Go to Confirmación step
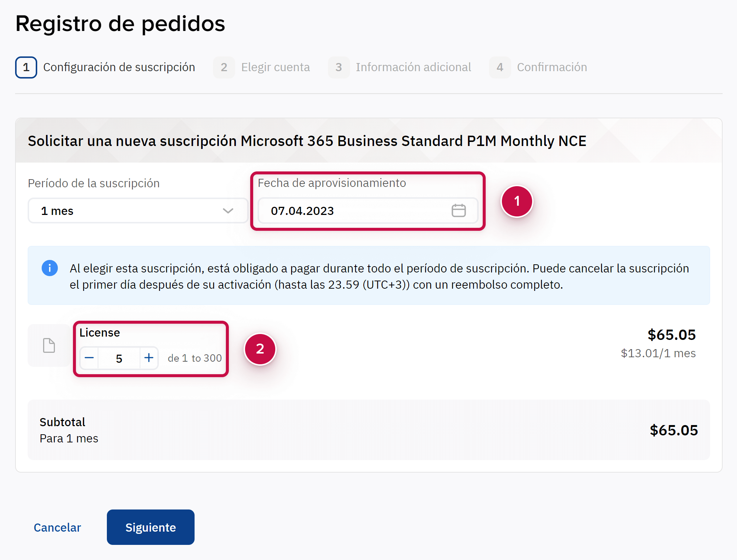The height and width of the screenshot is (560, 737). [x=552, y=67]
